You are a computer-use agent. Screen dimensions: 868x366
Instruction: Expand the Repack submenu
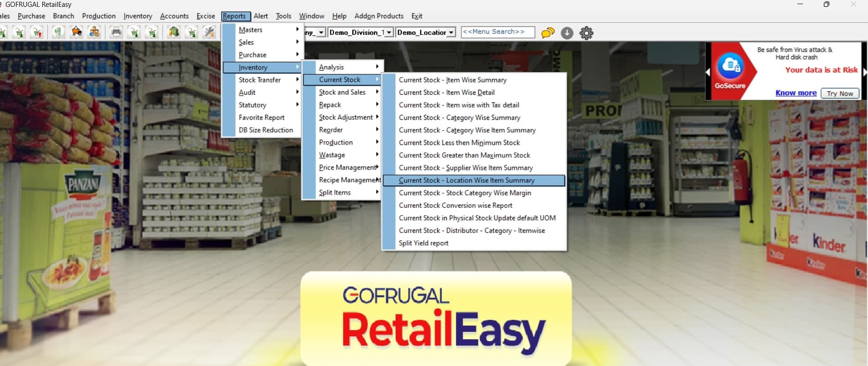tap(342, 105)
